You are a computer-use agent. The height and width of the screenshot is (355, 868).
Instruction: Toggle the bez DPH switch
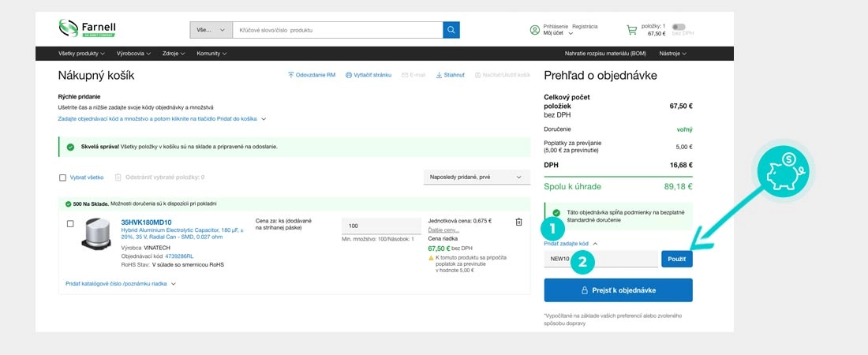tap(678, 27)
